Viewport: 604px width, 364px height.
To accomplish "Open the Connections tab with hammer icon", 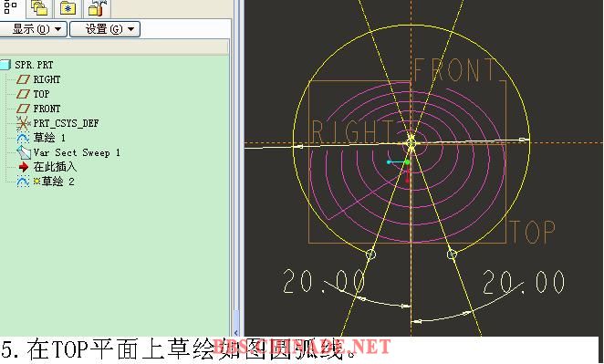I will 97,7.
